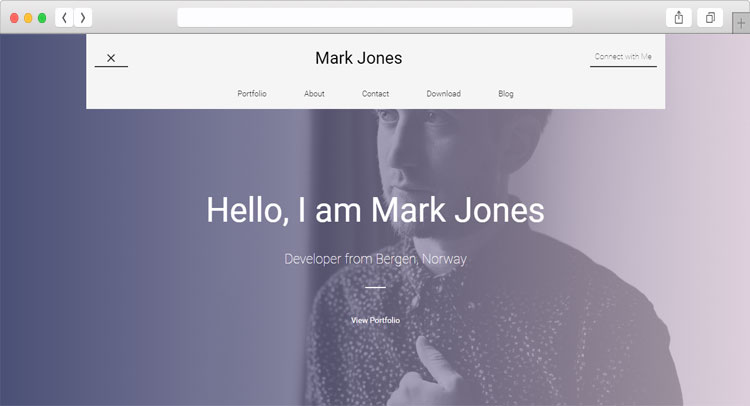Visit the Blog nav link

pyautogui.click(x=506, y=94)
